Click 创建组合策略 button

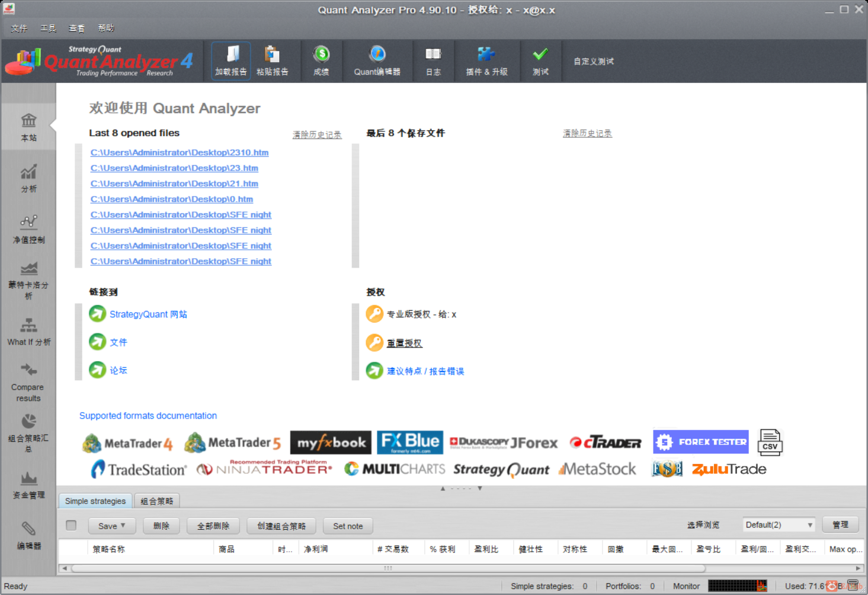[x=281, y=526]
